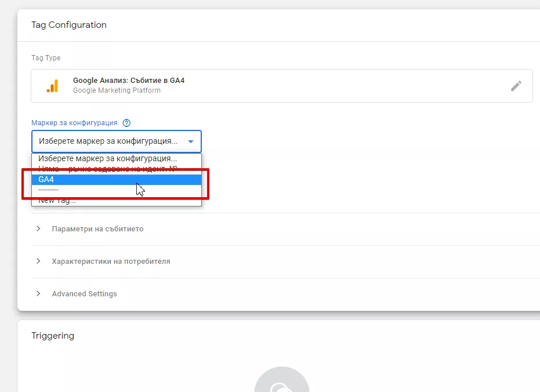Expand Характеристики на потребителя section

click(x=111, y=261)
